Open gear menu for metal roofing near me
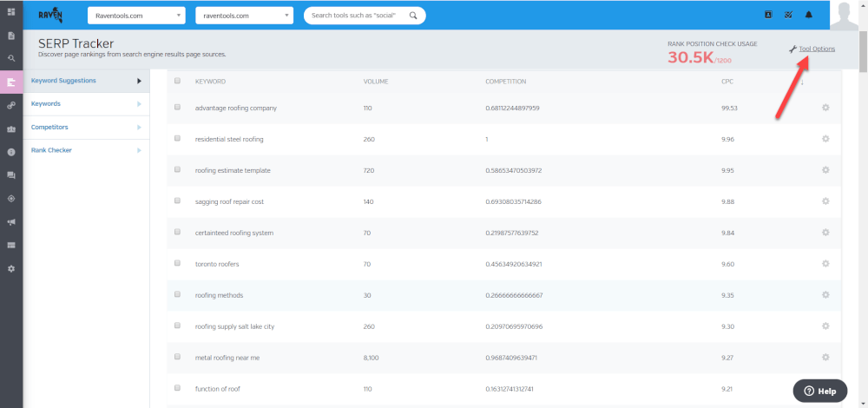This screenshot has width=868, height=408. click(825, 358)
